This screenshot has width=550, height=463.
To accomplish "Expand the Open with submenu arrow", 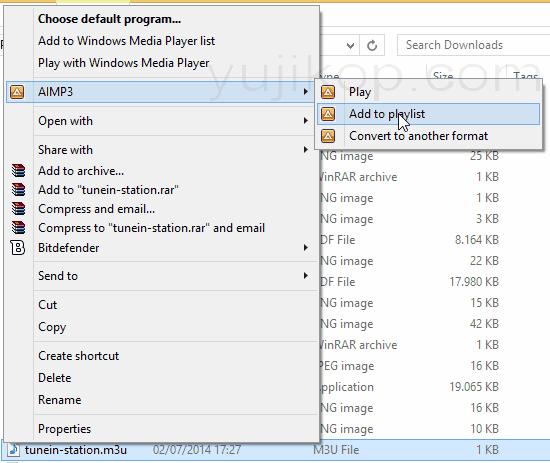I will click(x=306, y=121).
